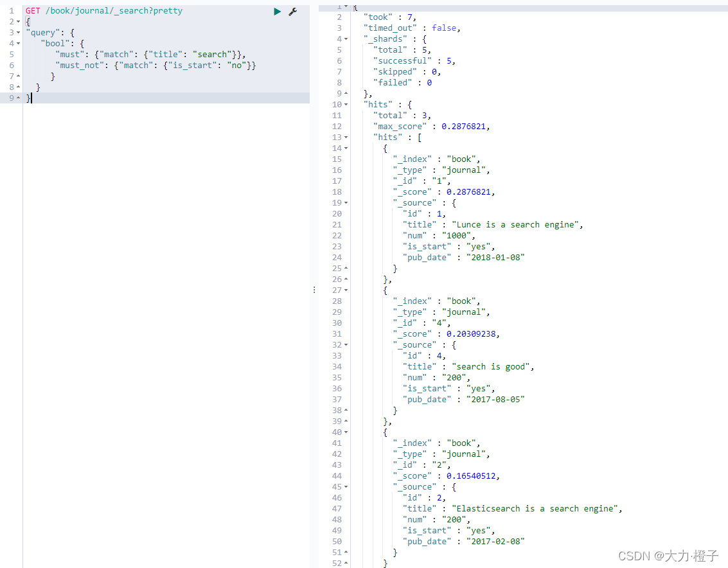
Task: Click the "max_score" : 0.2876821 line
Action: (x=431, y=127)
